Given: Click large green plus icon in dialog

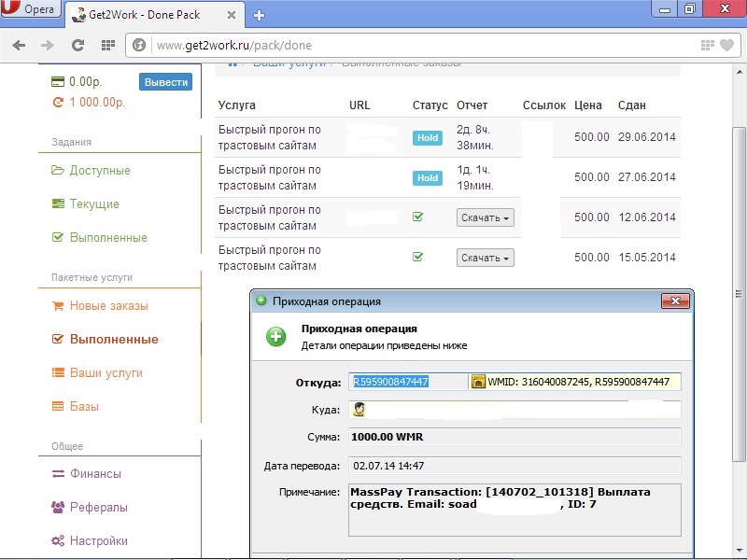Looking at the screenshot, I should coord(275,337).
